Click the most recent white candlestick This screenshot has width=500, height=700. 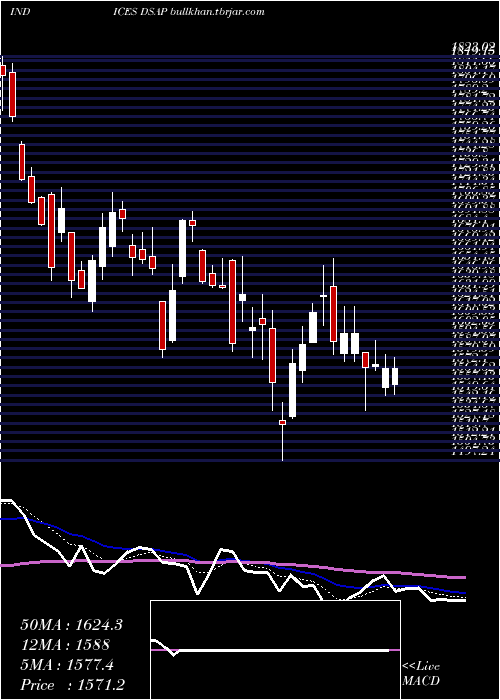pos(395,376)
